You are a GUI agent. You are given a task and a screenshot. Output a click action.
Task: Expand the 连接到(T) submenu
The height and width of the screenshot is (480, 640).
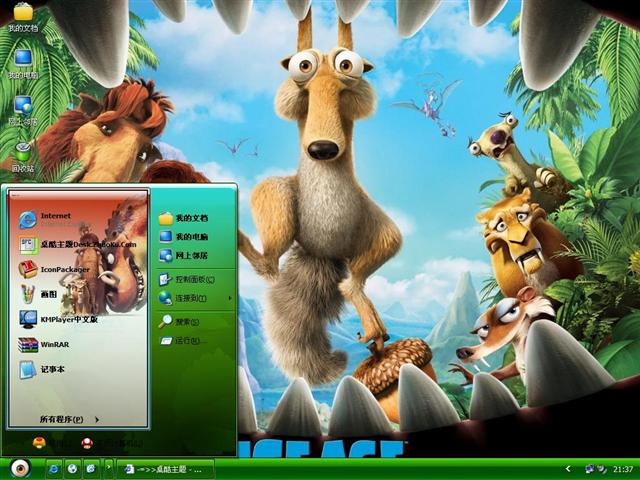click(195, 298)
